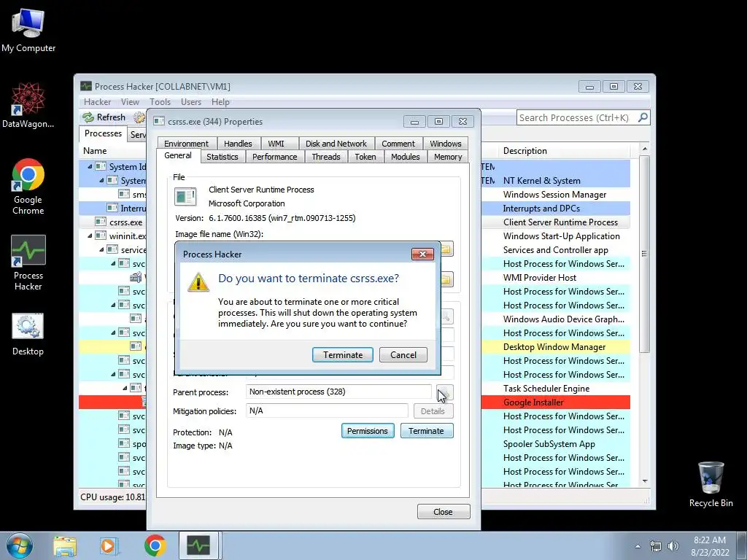The image size is (747, 560).
Task: Collapse the System Idle Process tree node
Action: click(90, 167)
